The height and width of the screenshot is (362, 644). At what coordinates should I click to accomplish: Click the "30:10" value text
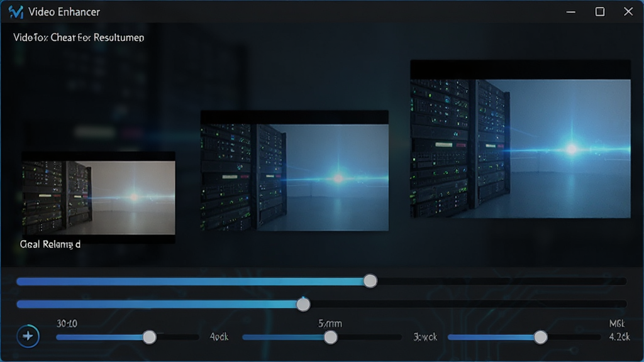67,324
